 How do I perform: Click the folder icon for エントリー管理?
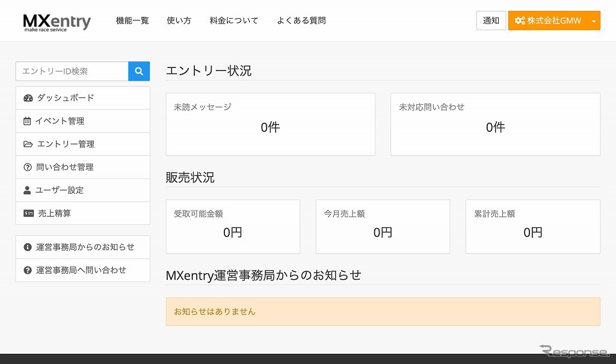pos(28,144)
